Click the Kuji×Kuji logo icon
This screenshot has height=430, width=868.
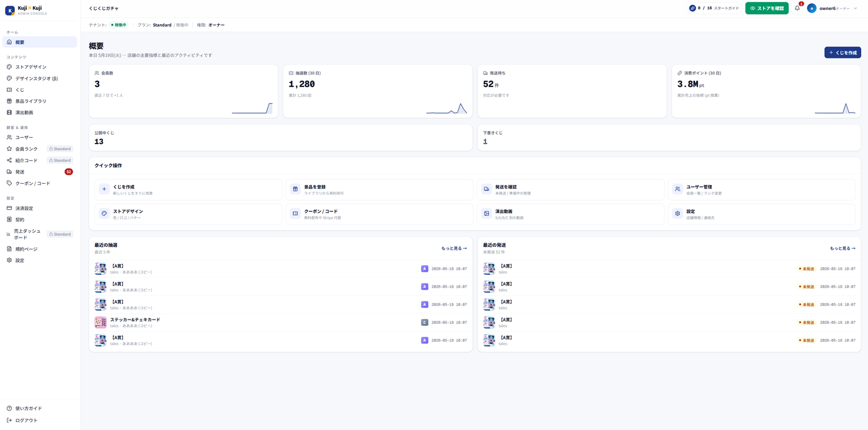(x=10, y=11)
